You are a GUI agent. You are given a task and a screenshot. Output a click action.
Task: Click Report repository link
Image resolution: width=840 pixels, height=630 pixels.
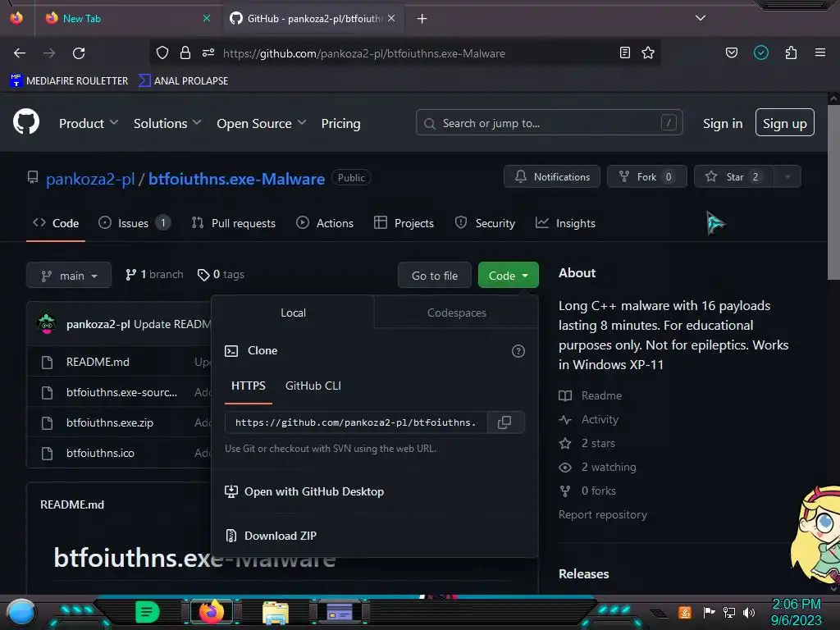coord(603,514)
